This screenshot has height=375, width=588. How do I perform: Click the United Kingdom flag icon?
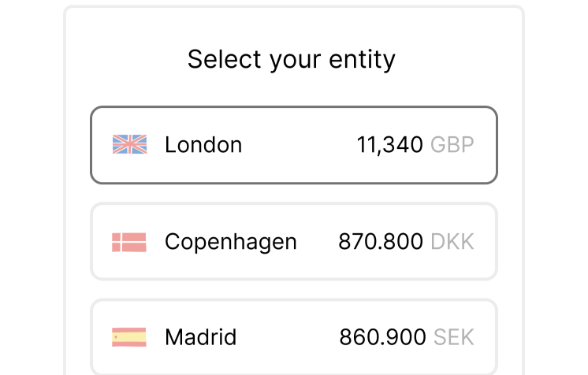(129, 144)
